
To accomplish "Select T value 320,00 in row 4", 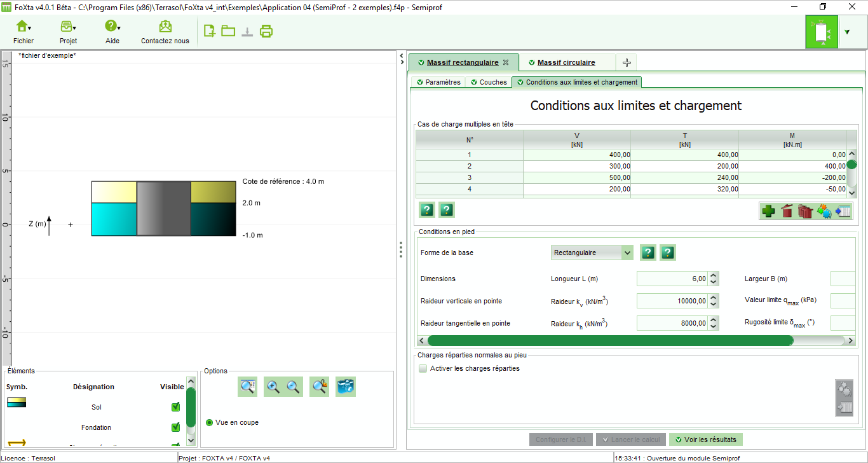I will (684, 189).
